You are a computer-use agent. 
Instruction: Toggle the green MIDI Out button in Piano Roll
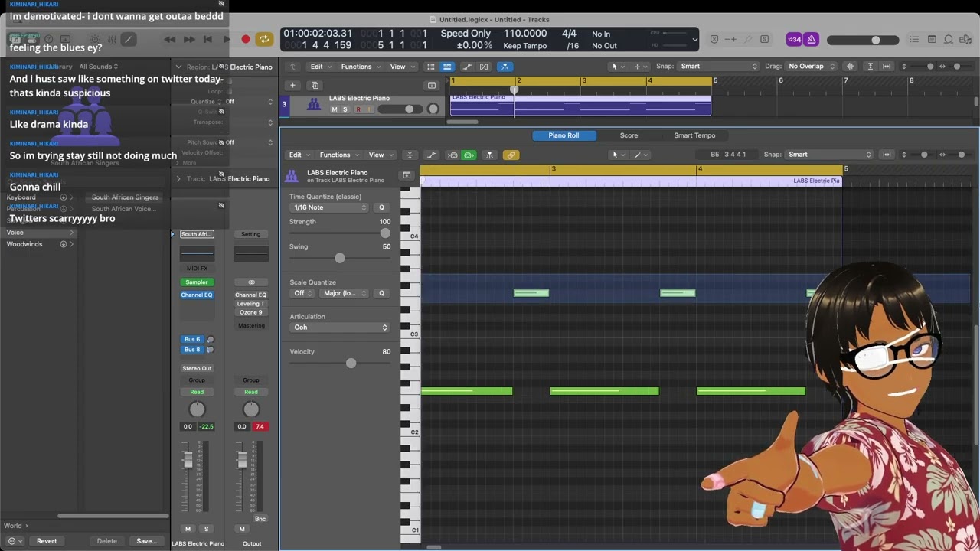(469, 155)
